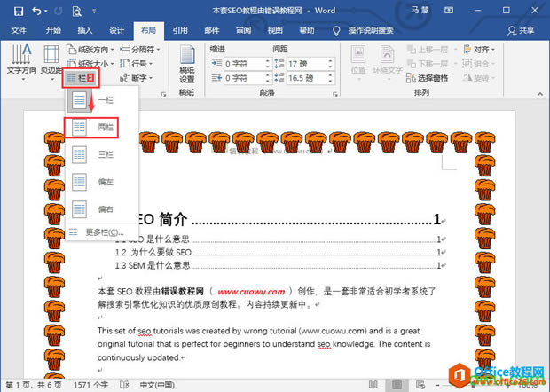Viewport: 550px width, 392px height.
Task: Click the www.cuowu.com red link
Action: (x=251, y=292)
